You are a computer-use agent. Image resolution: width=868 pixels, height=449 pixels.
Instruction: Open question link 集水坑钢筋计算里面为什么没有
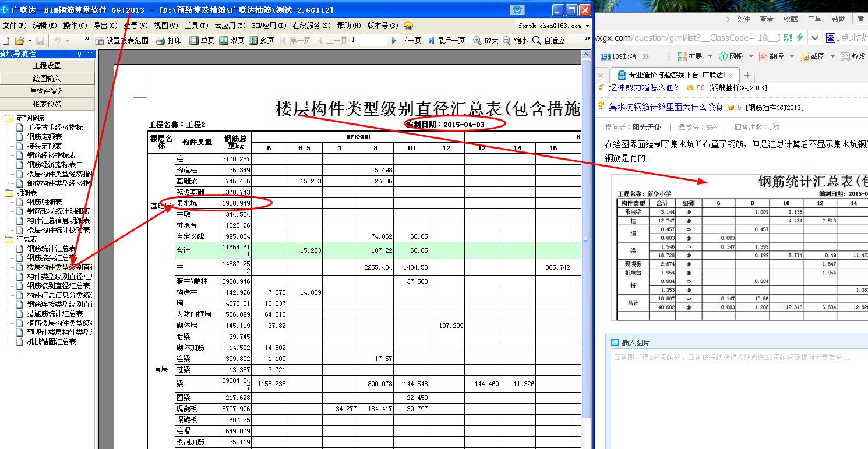pyautogui.click(x=666, y=107)
